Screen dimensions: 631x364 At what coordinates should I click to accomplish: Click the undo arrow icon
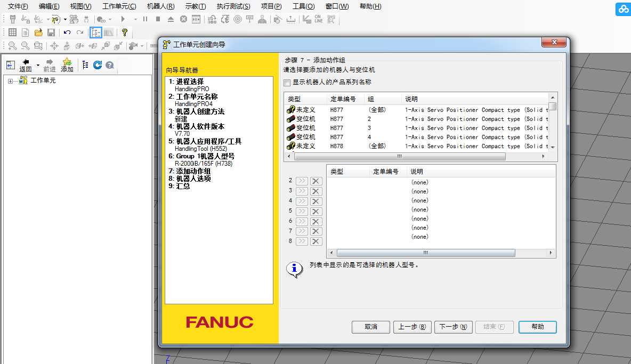coord(67,32)
